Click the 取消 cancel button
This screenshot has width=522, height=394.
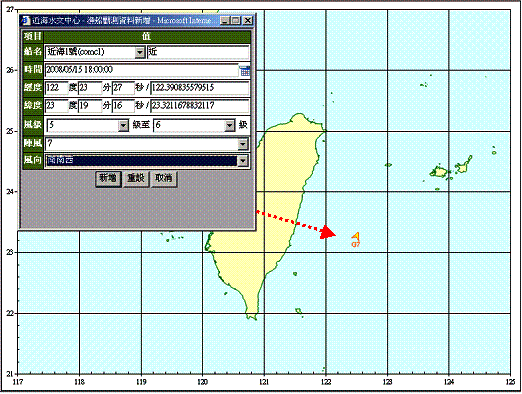[x=163, y=179]
